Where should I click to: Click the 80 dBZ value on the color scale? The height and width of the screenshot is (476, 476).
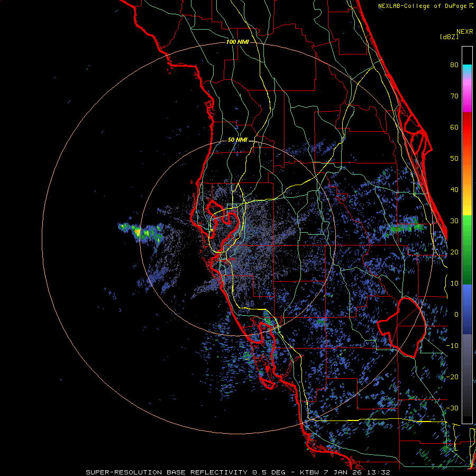coord(454,65)
